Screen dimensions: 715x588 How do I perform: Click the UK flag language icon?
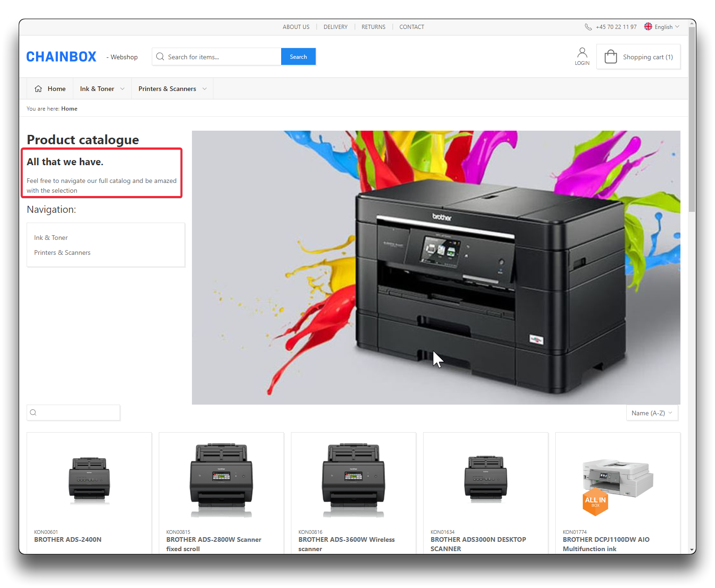pos(648,27)
